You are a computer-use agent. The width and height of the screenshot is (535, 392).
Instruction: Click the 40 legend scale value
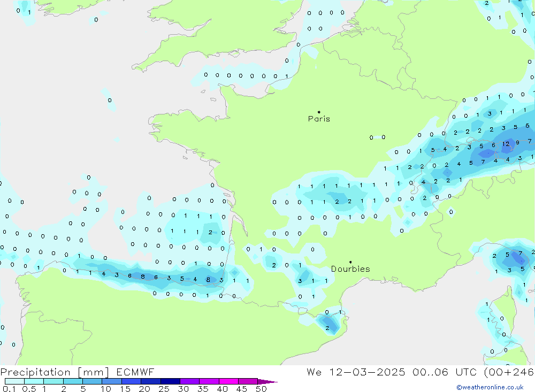(222, 389)
